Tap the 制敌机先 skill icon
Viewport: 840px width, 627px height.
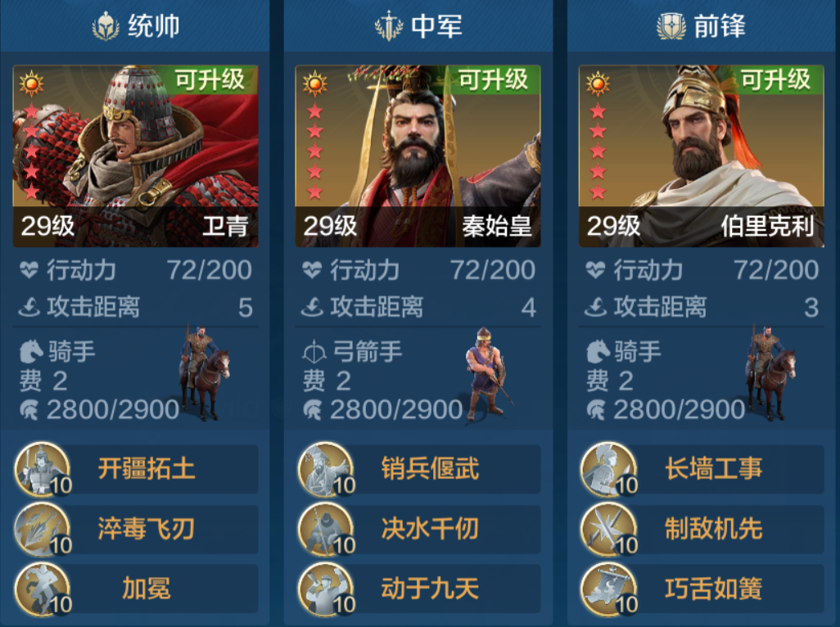pos(608,529)
